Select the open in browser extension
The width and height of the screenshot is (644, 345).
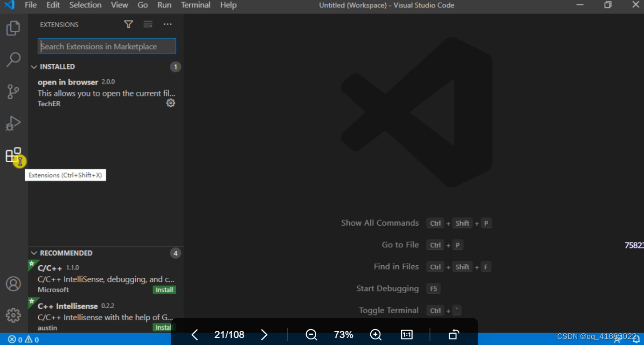pyautogui.click(x=106, y=93)
